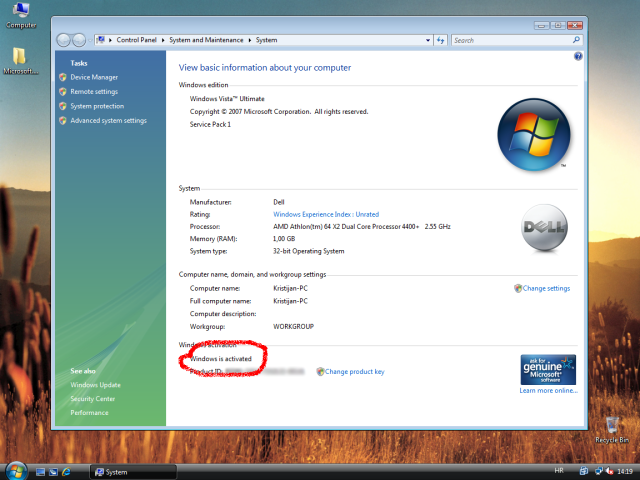Open Security Center under See also
This screenshot has height=480, width=640.
(92, 399)
